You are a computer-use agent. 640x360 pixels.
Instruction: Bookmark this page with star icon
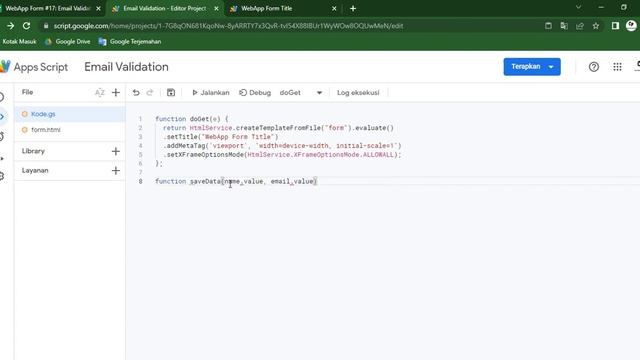(596, 26)
